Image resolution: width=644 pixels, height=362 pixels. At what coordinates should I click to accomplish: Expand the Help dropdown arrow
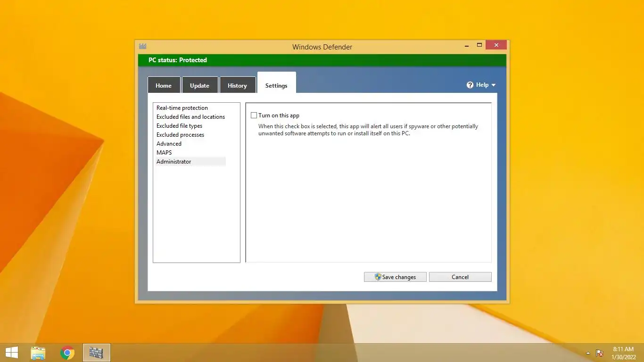[494, 85]
